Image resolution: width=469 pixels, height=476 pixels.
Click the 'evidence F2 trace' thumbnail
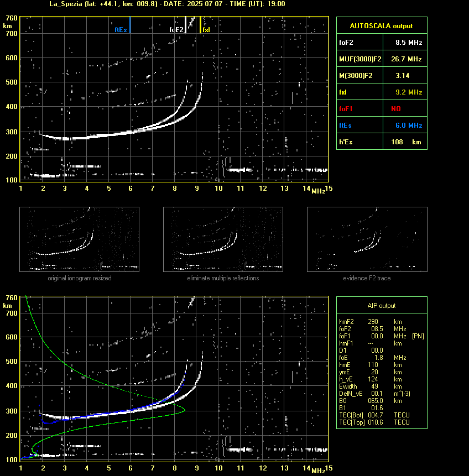(x=367, y=239)
